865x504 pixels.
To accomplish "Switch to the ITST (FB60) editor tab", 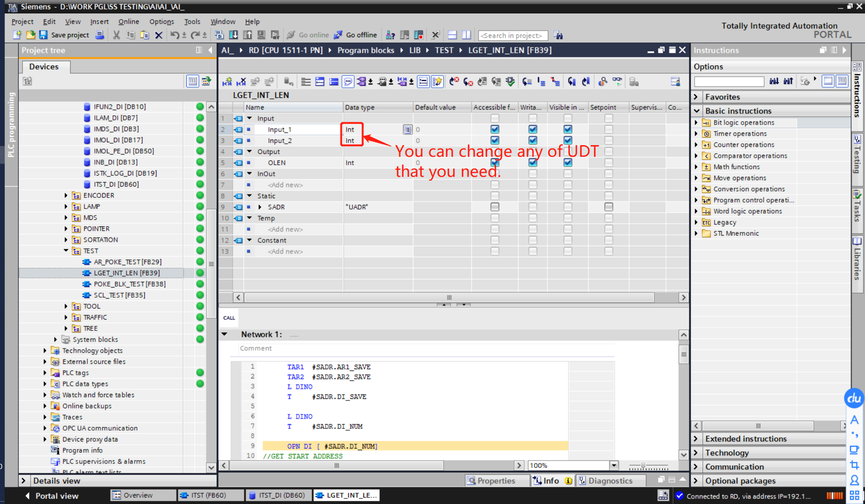I will click(x=211, y=495).
